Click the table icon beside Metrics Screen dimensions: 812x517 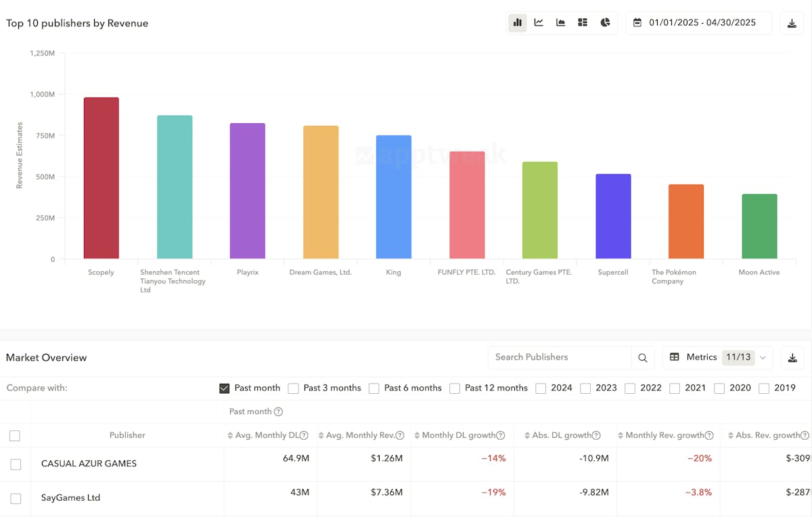pyautogui.click(x=675, y=357)
